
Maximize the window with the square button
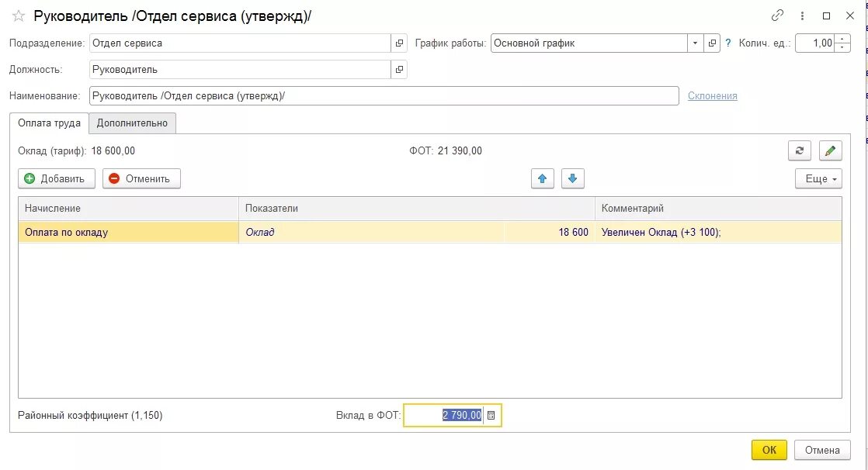tap(827, 16)
